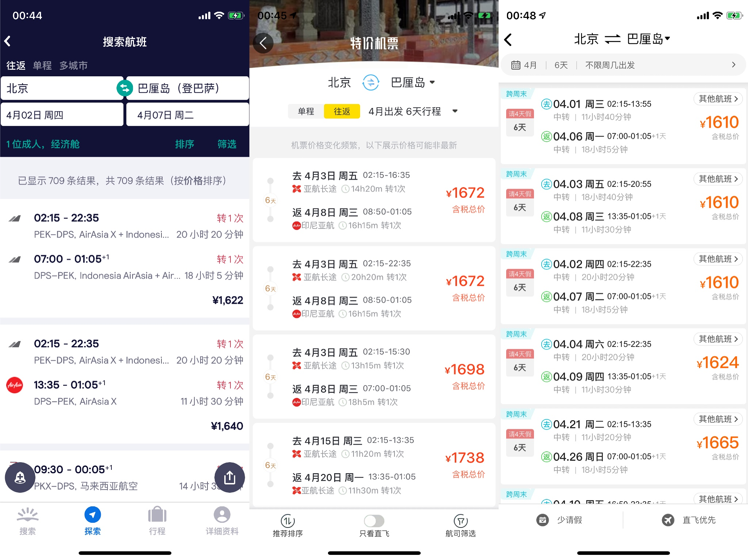Toggle the 只看直飞 direct-only switch
This screenshot has width=748, height=560.
pos(374,521)
